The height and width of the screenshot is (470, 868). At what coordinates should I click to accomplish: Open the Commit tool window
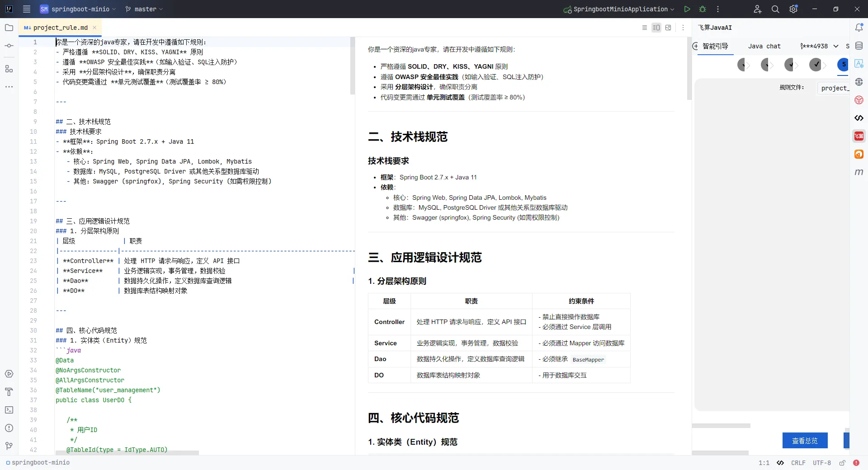pyautogui.click(x=9, y=46)
